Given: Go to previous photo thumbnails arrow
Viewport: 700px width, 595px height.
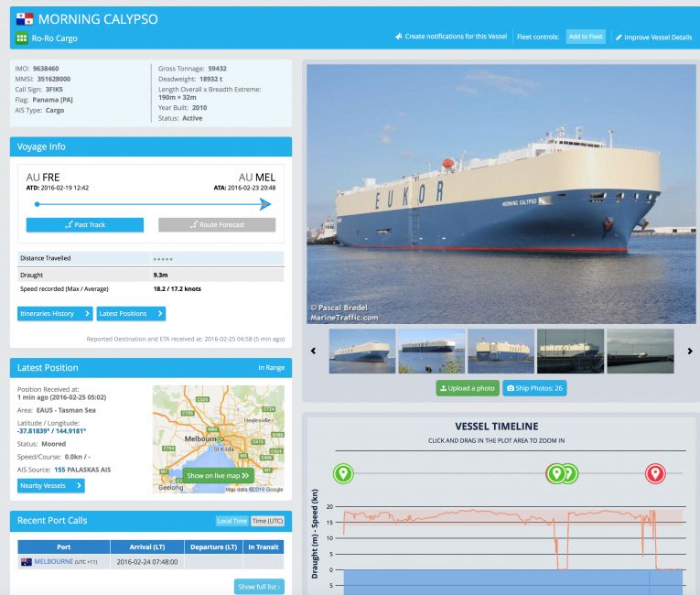Looking at the screenshot, I should coord(313,351).
